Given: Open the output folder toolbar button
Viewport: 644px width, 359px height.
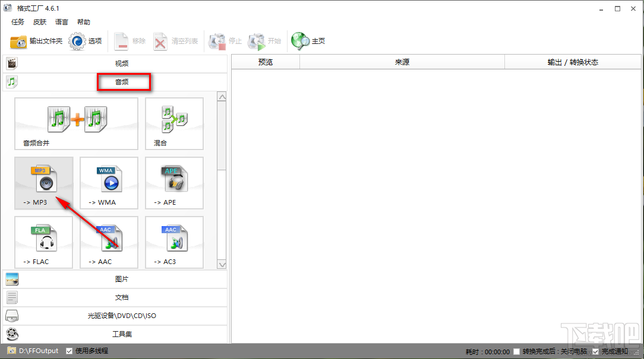Looking at the screenshot, I should click(36, 41).
